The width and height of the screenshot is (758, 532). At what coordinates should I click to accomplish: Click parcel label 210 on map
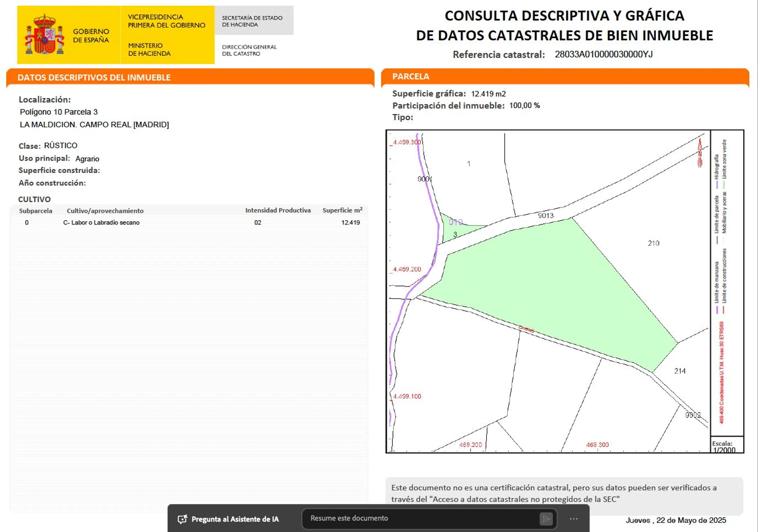coord(653,243)
